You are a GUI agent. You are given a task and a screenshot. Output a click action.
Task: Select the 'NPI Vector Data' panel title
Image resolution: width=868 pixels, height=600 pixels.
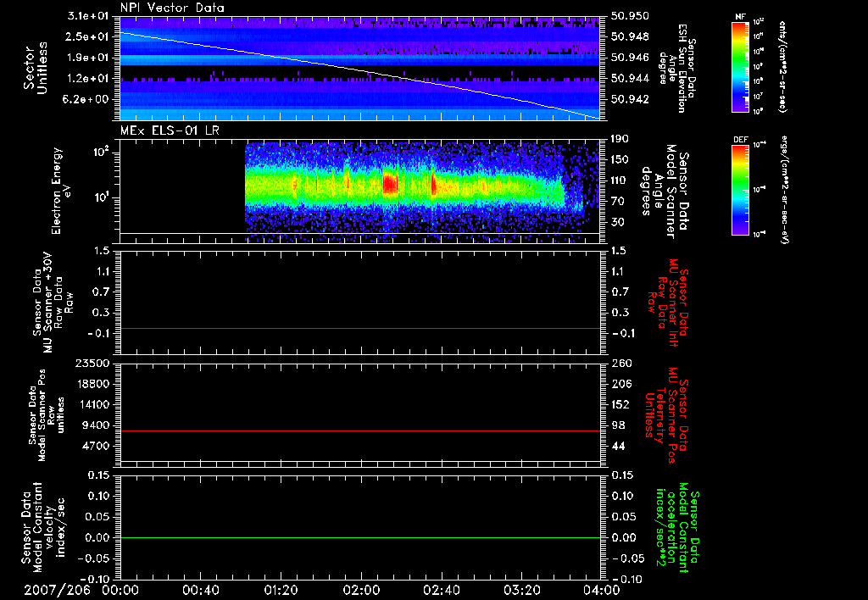[x=172, y=8]
